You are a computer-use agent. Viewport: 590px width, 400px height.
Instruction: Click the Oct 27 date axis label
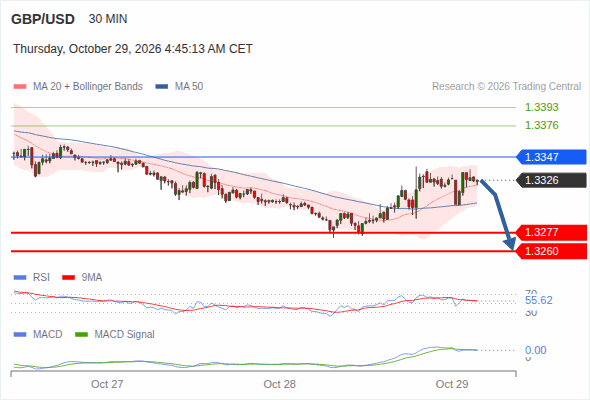point(107,384)
